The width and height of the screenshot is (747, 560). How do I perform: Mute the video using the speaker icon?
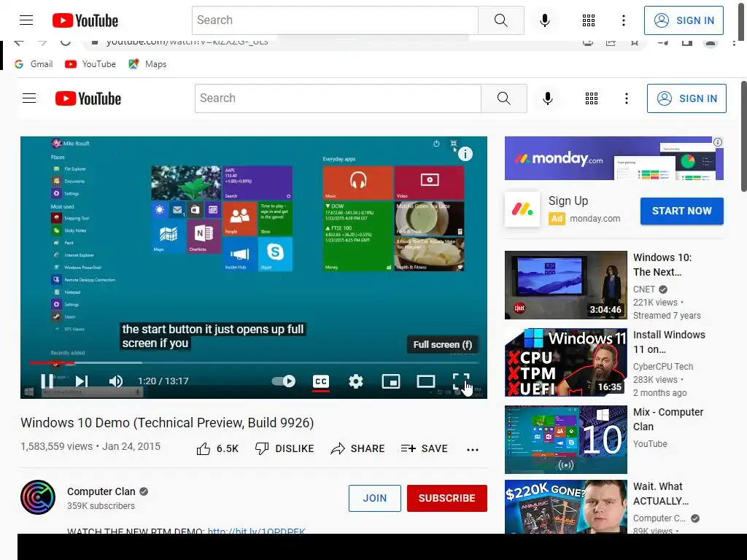(x=116, y=381)
